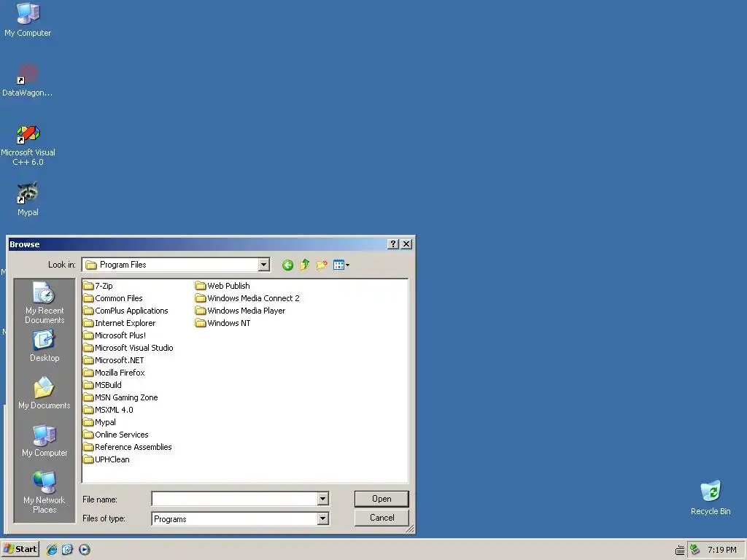Open the View Menu icon dropdown
The height and width of the screenshot is (560, 747).
pos(341,265)
